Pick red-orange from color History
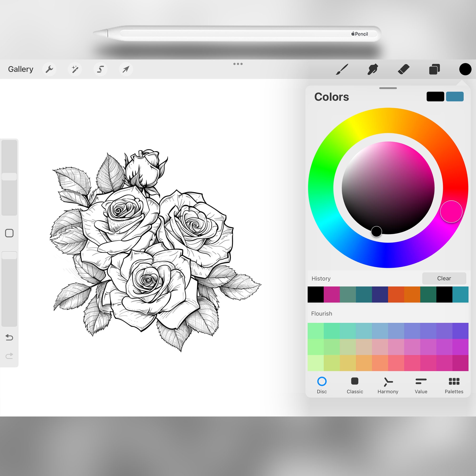476x476 pixels. tap(396, 294)
